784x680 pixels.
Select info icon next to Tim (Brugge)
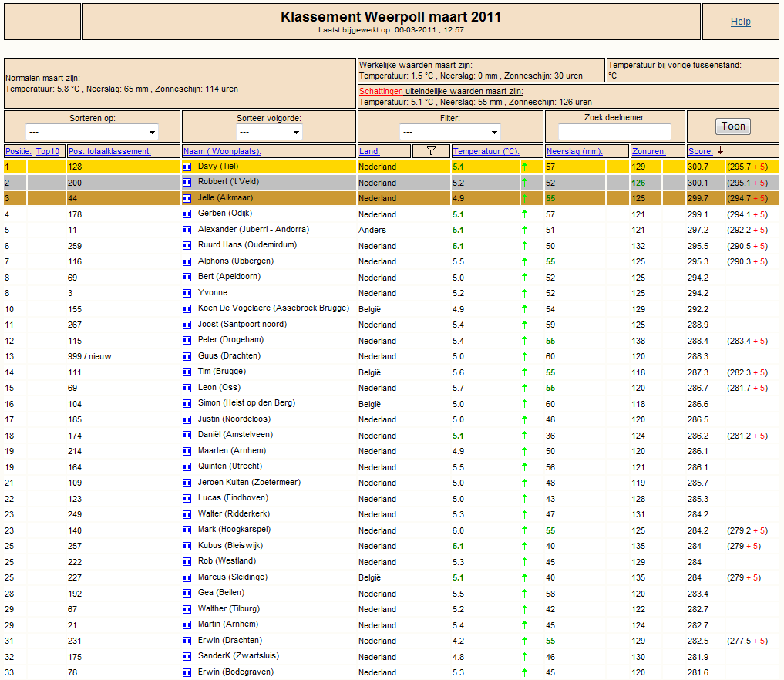pyautogui.click(x=187, y=372)
